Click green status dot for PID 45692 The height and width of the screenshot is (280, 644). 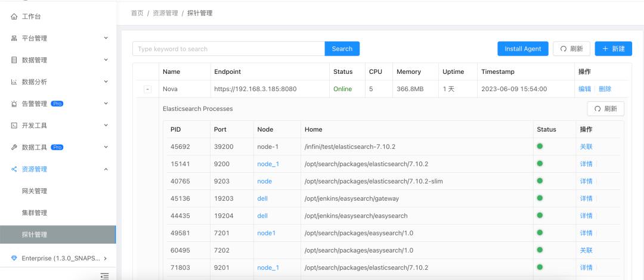(x=540, y=146)
